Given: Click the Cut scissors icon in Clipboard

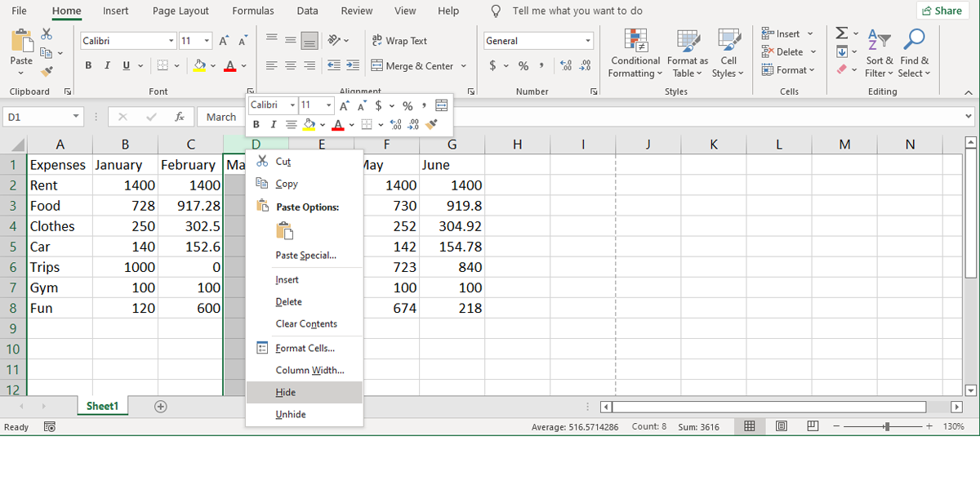Looking at the screenshot, I should (x=47, y=34).
